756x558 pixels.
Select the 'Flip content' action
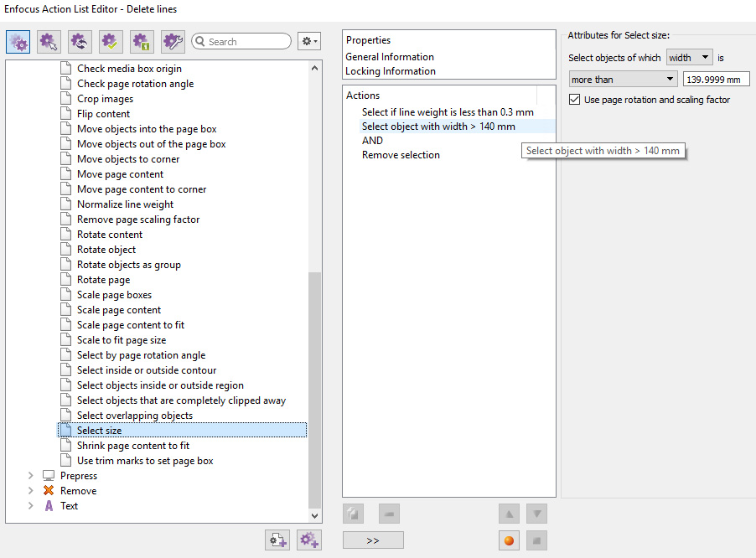coord(103,114)
